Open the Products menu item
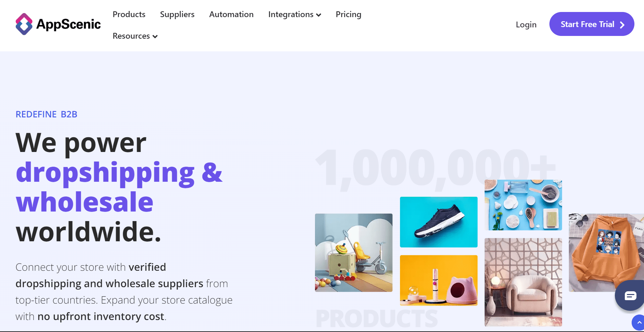Viewport: 644px width, 332px height. click(x=129, y=14)
